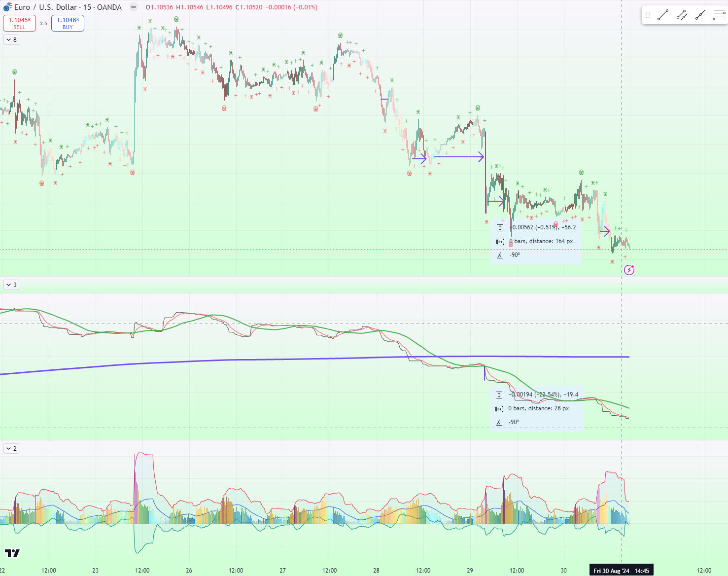Click the vertical measure icon in price tooltip
Screen dimensions: 728x576
tap(500, 227)
